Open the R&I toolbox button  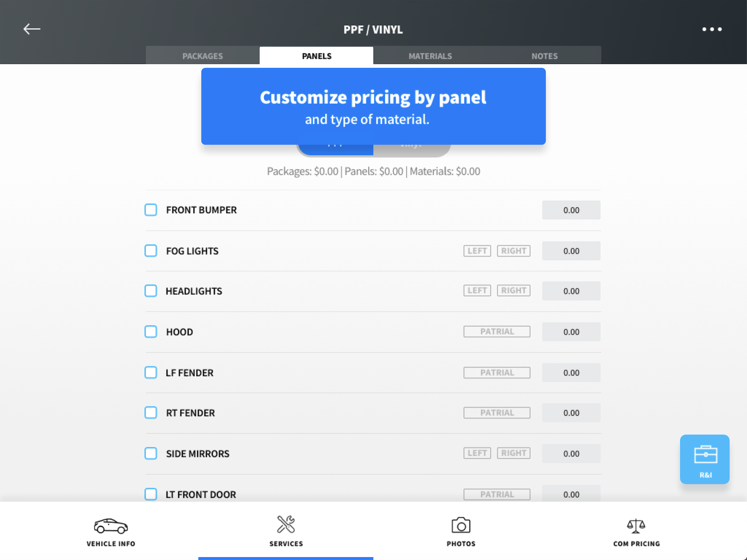pyautogui.click(x=705, y=459)
